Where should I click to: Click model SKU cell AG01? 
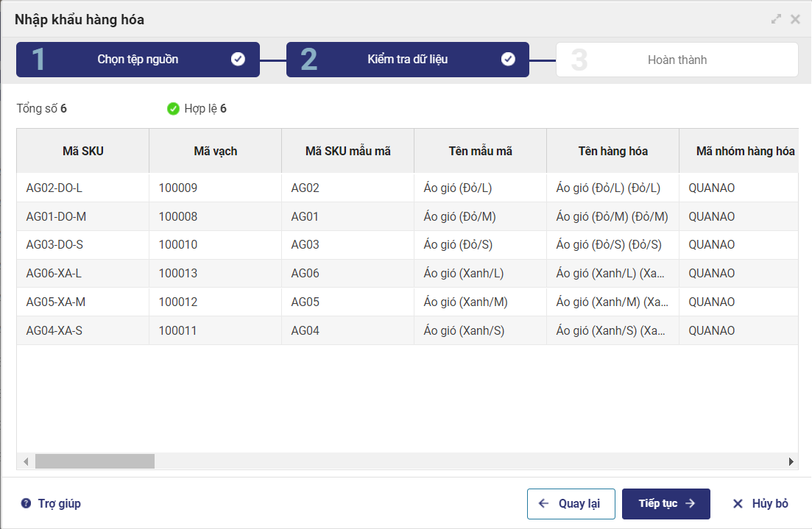point(348,216)
